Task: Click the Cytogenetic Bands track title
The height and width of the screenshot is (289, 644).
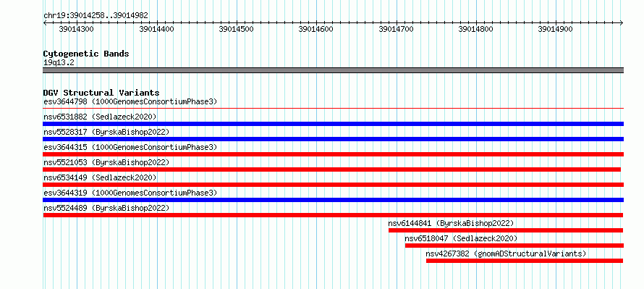Action: click(86, 54)
